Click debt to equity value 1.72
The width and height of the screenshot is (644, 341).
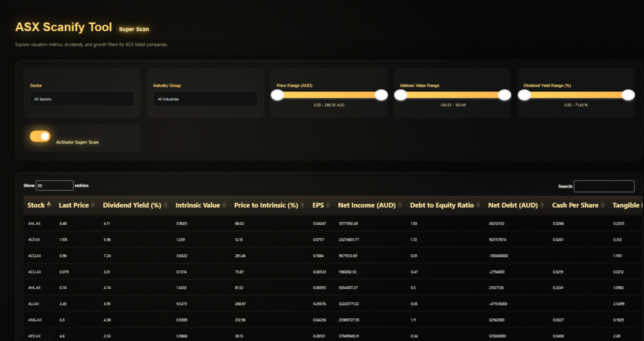pyautogui.click(x=414, y=240)
